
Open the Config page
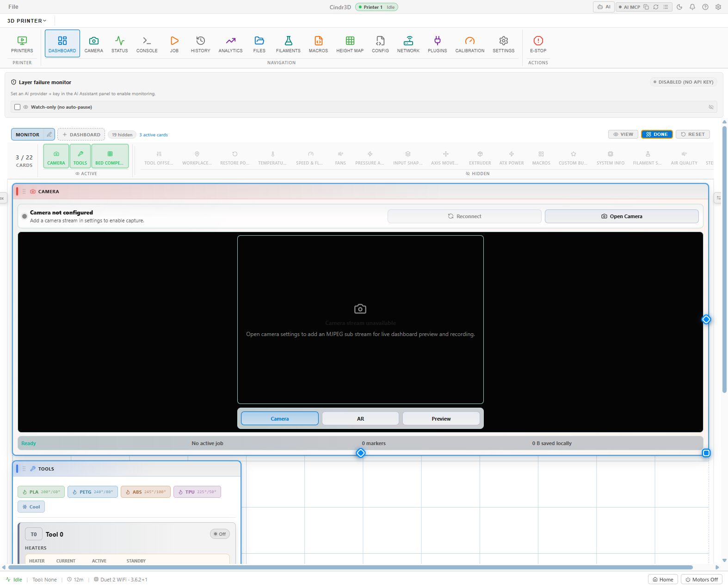[x=380, y=44]
